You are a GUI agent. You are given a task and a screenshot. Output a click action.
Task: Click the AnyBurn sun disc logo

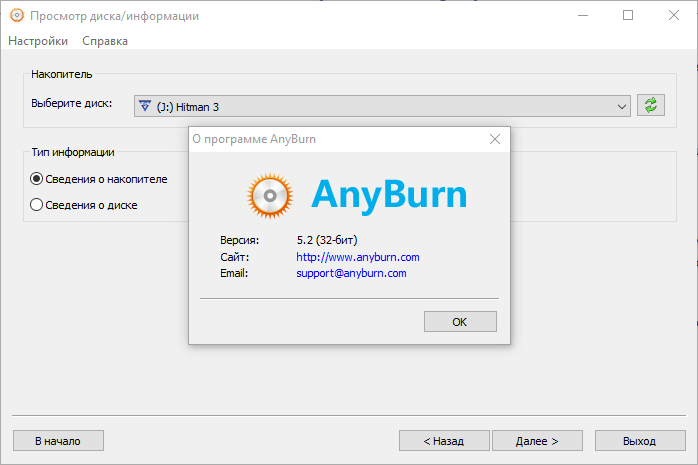coord(270,195)
